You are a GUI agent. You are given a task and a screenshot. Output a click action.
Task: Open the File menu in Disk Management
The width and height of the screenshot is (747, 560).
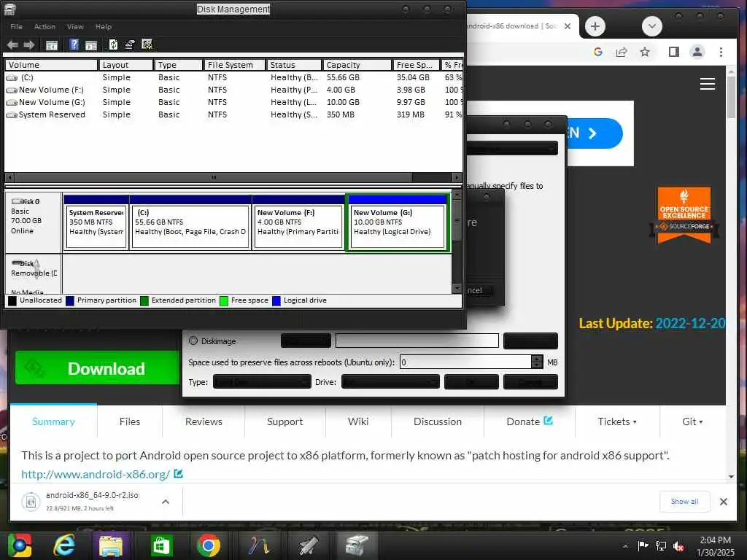[16, 27]
